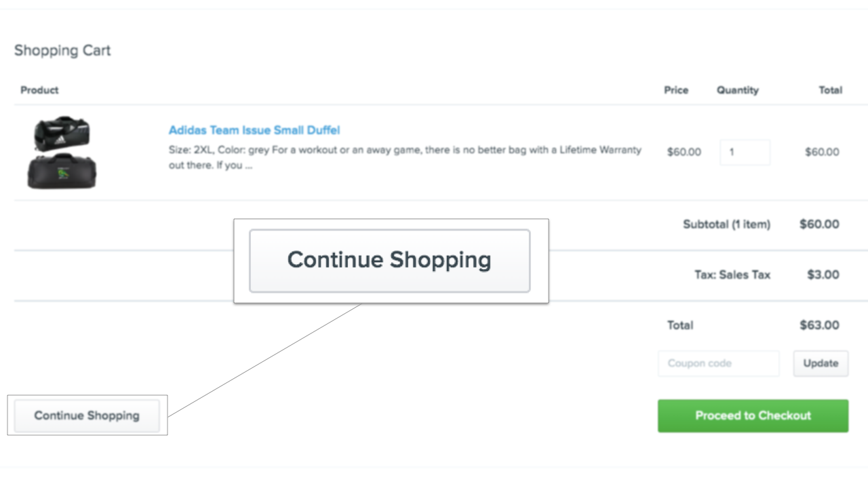
Task: Click the Subtotal (1 item) label
Action: [726, 224]
